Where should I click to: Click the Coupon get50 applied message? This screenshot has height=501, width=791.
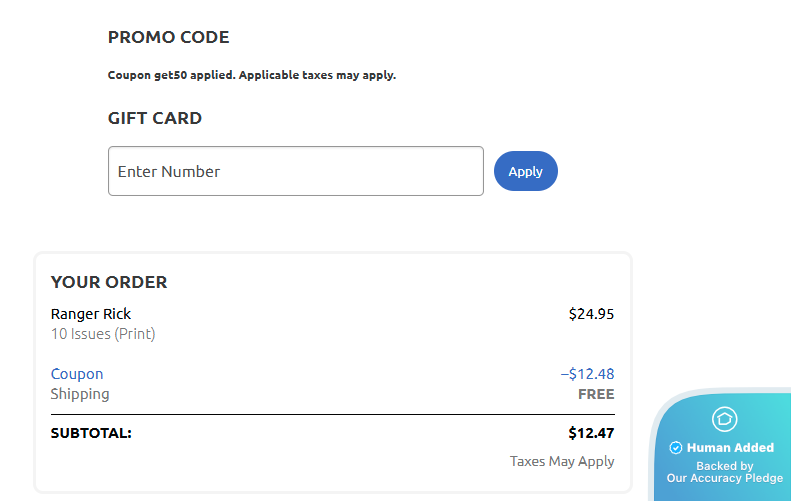coord(251,75)
